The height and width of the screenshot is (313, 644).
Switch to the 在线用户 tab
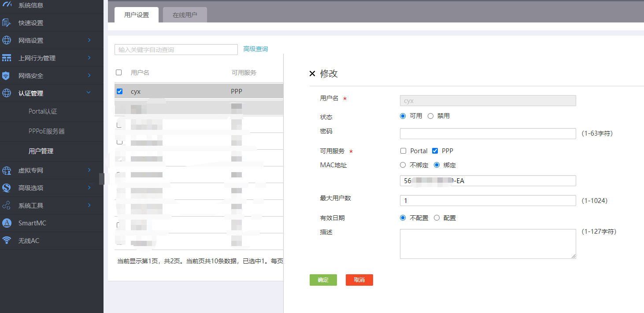coord(185,15)
